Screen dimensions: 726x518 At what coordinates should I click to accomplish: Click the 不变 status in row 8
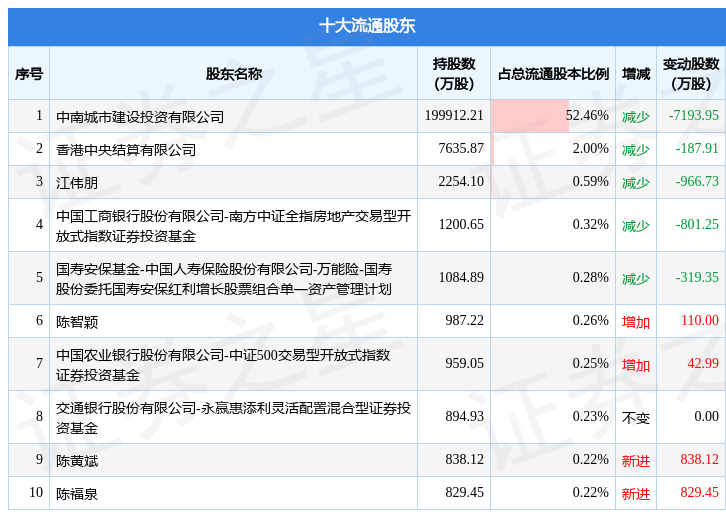[x=636, y=418]
